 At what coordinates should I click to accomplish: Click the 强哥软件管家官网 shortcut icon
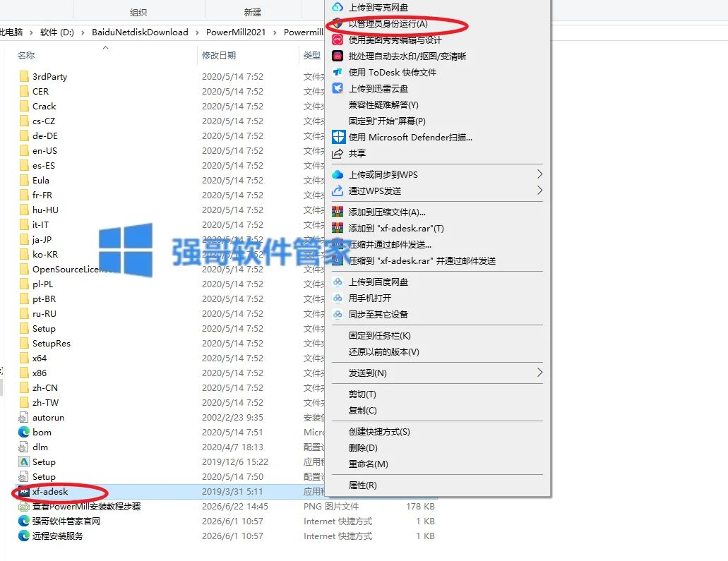click(24, 521)
